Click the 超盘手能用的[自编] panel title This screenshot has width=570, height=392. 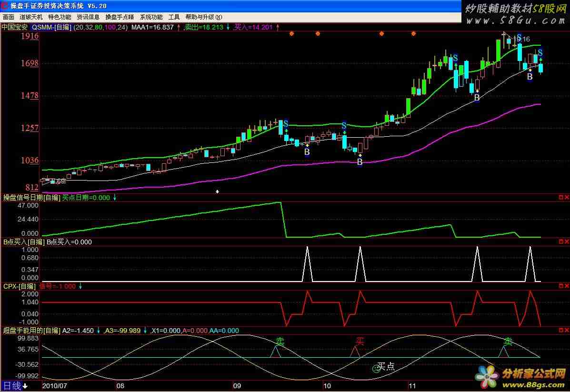[31, 331]
